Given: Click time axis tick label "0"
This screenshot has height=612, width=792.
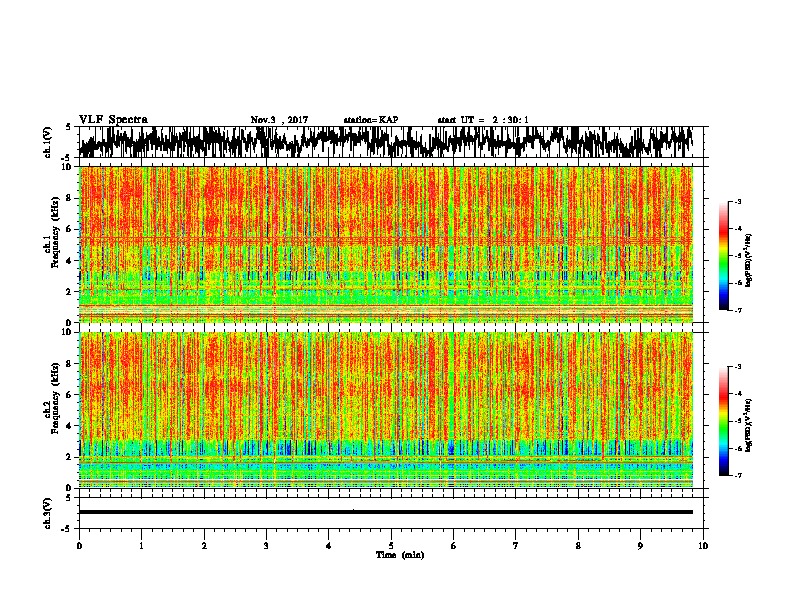Looking at the screenshot, I should tap(79, 546).
